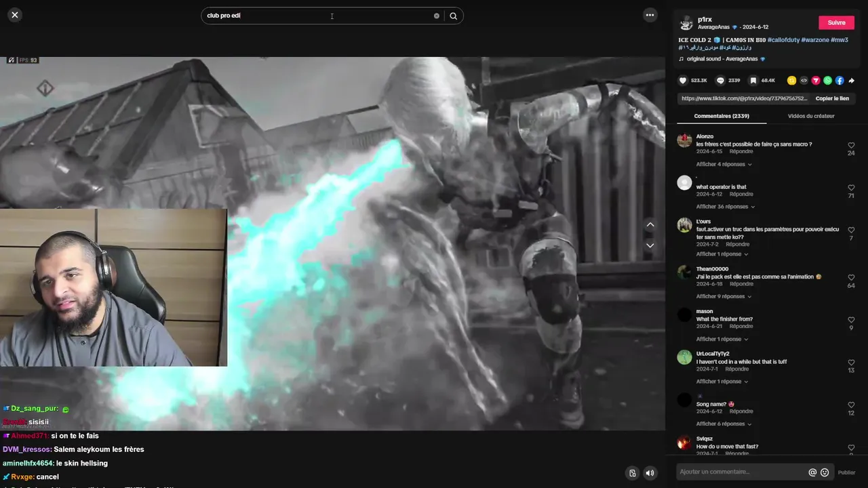Open comments via speech bubble icon

(x=720, y=80)
